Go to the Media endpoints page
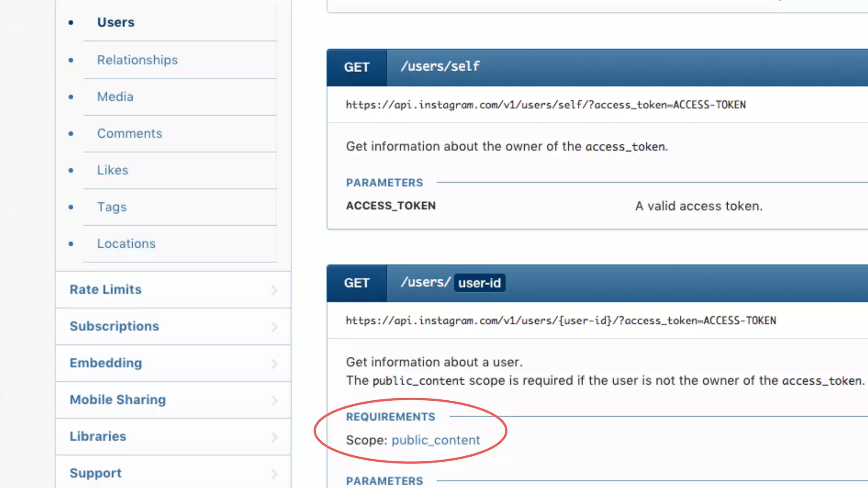The height and width of the screenshot is (488, 868). click(x=115, y=97)
